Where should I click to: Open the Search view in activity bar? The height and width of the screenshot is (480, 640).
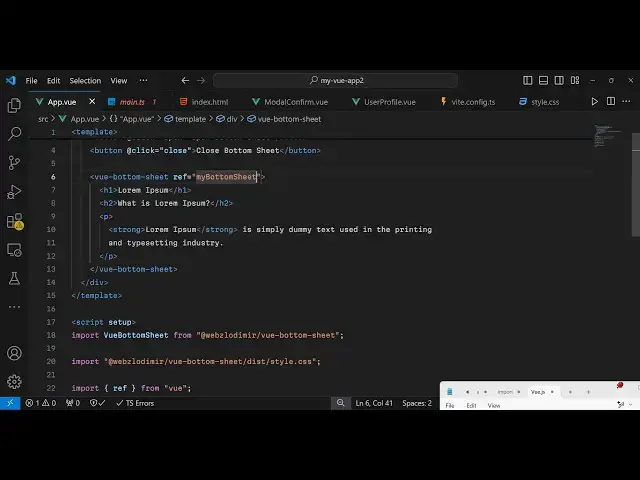pyautogui.click(x=14, y=134)
